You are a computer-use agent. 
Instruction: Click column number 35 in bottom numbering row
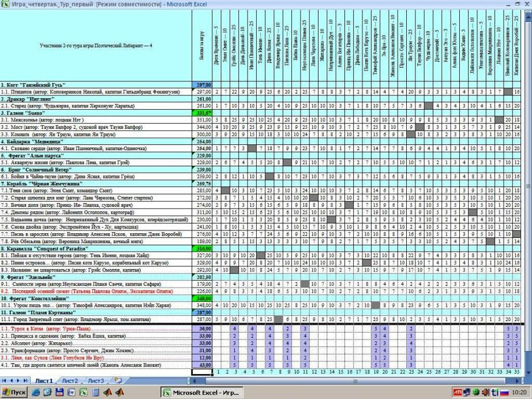(x=517, y=372)
